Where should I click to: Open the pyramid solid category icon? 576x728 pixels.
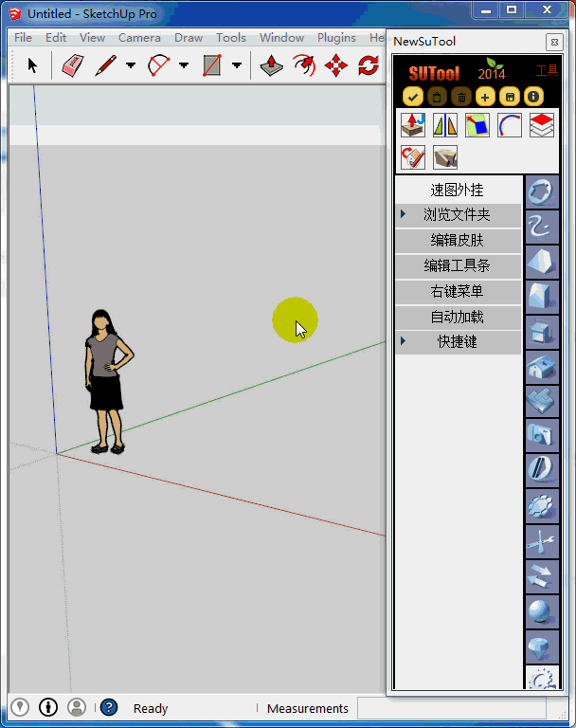click(x=542, y=262)
